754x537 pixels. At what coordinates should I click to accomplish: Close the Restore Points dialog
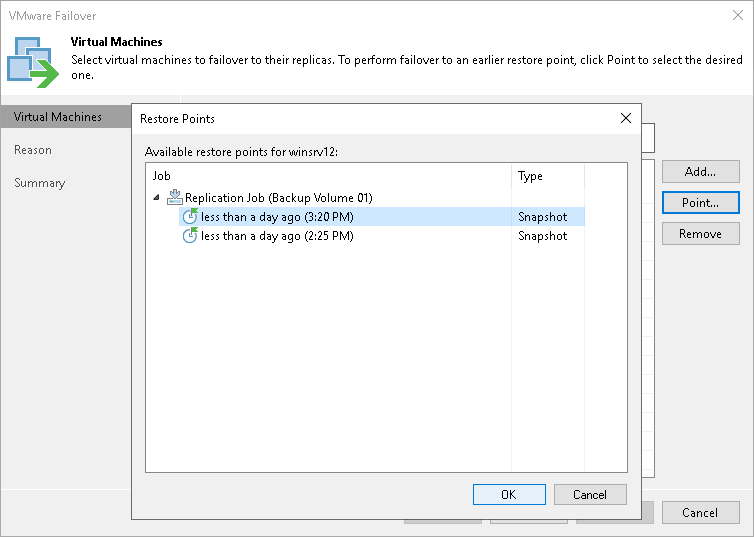626,118
